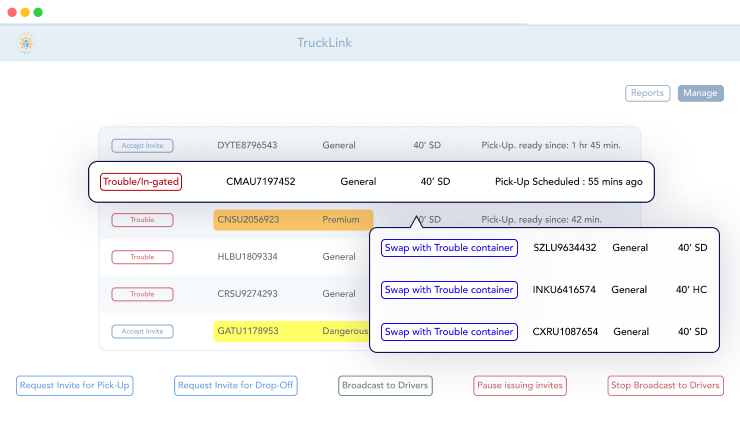Select container number CMAU7197452
Viewport: 740px width, 421px height.
261,182
